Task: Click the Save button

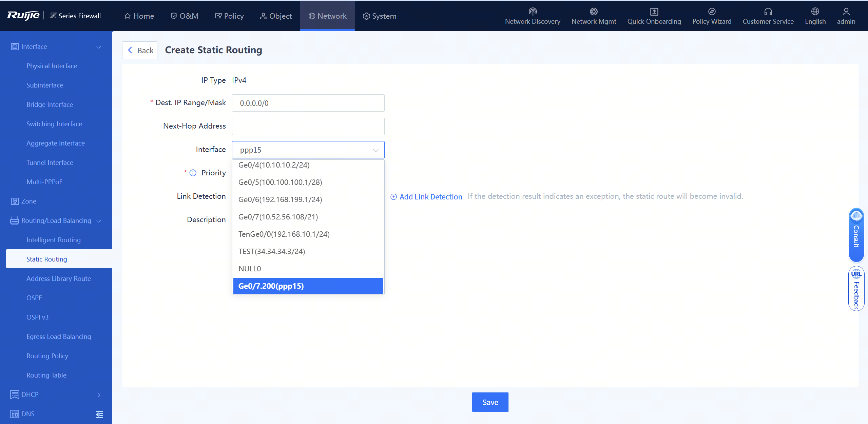Action: [x=490, y=402]
